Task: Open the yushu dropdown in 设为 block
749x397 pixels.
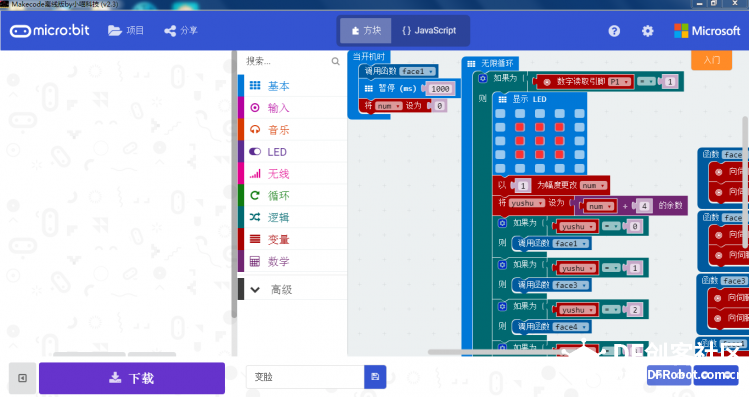Action: click(526, 203)
